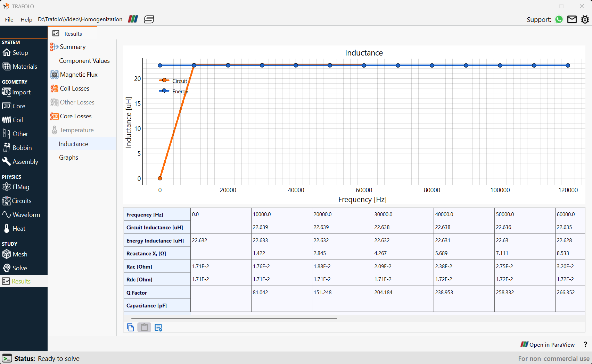Image resolution: width=592 pixels, height=364 pixels.
Task: Copy the table with copy icon
Action: (x=131, y=327)
